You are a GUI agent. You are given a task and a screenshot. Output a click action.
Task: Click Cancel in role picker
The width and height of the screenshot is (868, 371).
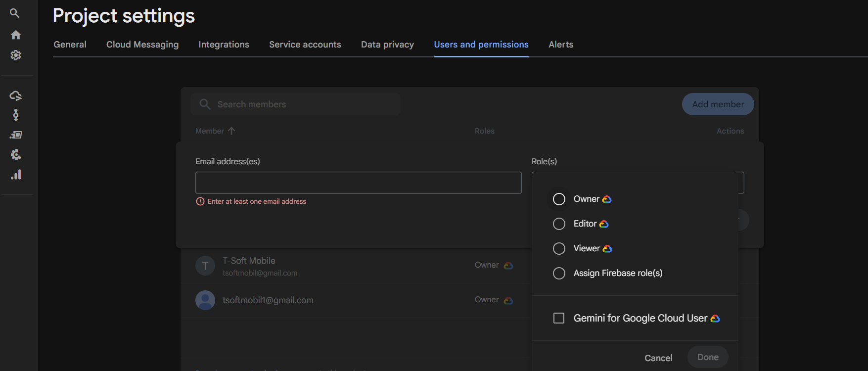(x=658, y=358)
